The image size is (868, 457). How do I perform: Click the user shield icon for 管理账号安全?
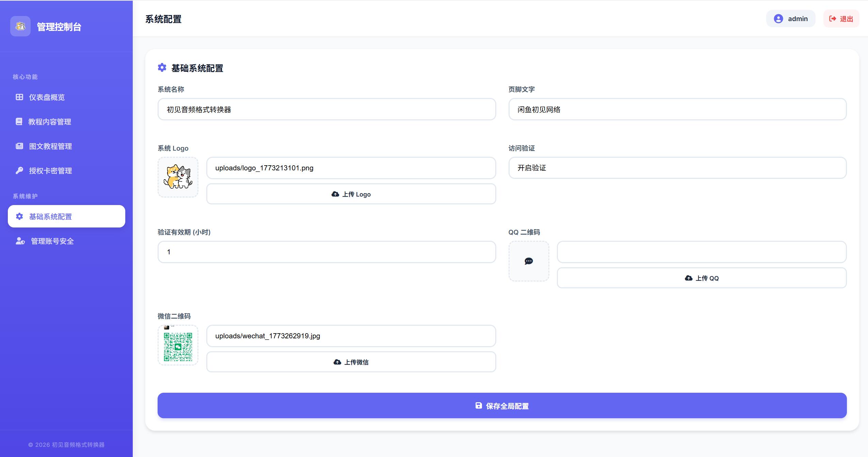20,241
